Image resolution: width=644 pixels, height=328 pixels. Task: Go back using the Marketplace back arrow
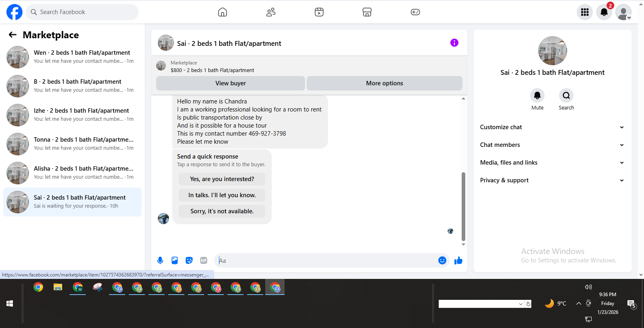click(x=12, y=35)
